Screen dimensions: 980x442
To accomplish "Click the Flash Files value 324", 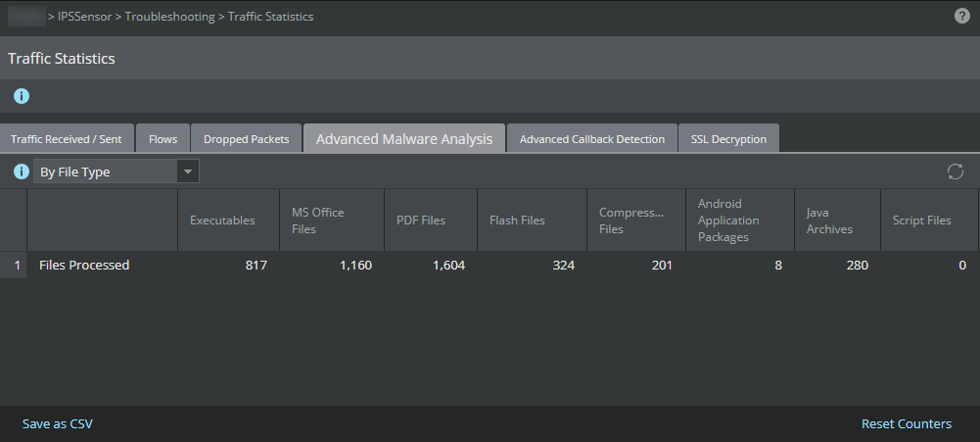I will click(563, 266).
